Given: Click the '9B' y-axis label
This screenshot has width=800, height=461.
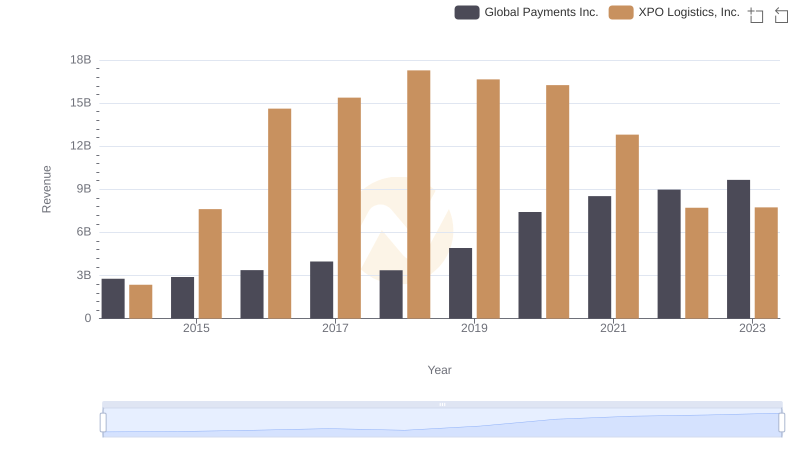Looking at the screenshot, I should click(x=84, y=189).
